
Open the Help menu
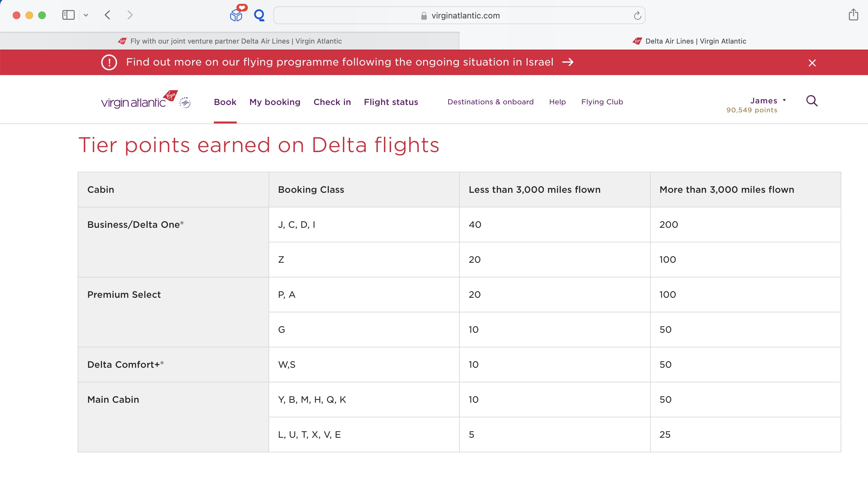557,102
